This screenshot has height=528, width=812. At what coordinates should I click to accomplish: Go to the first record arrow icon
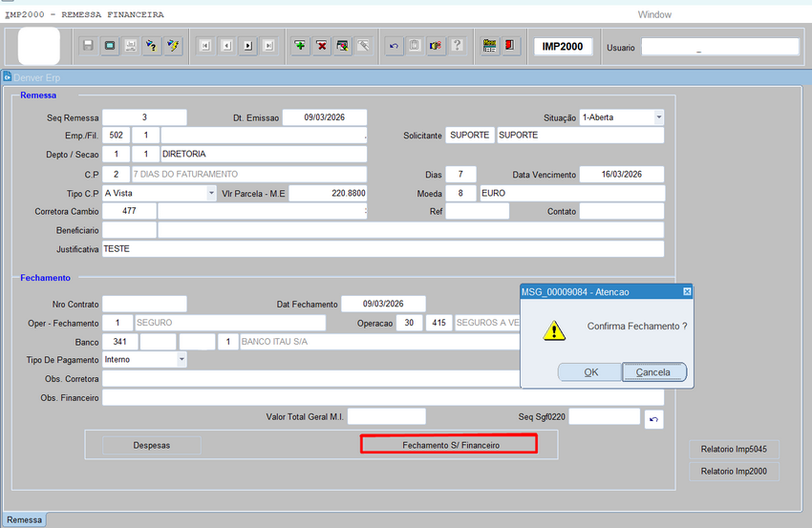(205, 46)
